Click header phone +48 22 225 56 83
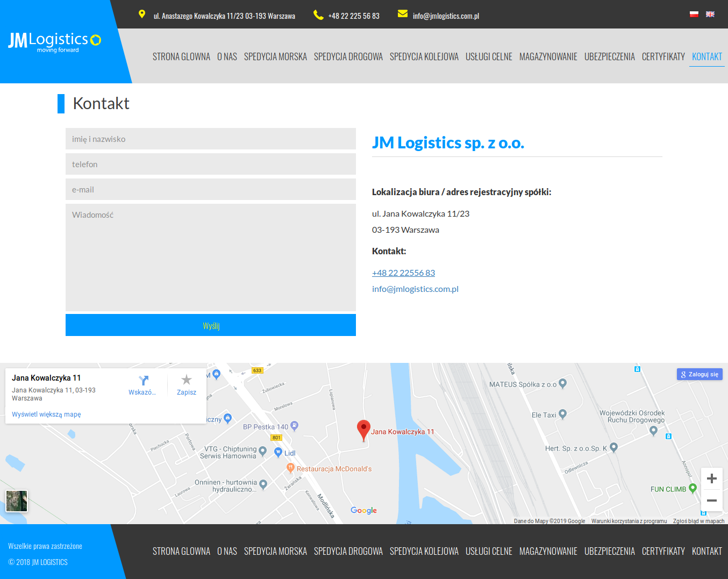This screenshot has height=579, width=728. click(354, 16)
